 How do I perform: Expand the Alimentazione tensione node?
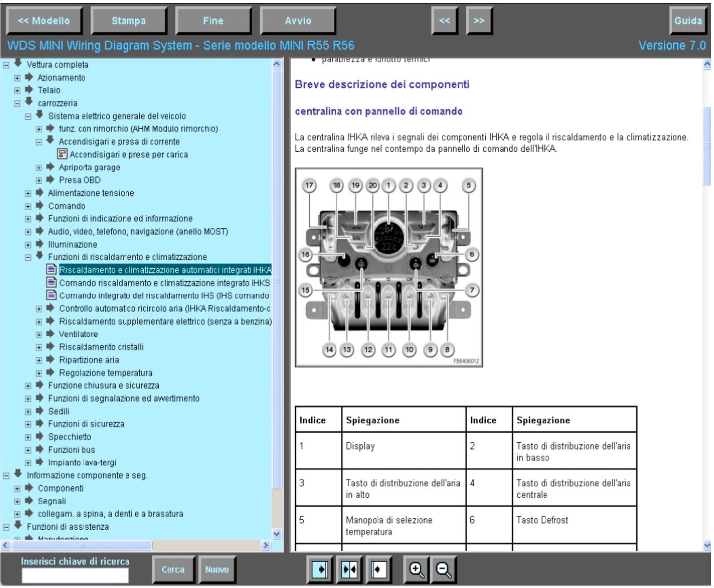pos(28,194)
